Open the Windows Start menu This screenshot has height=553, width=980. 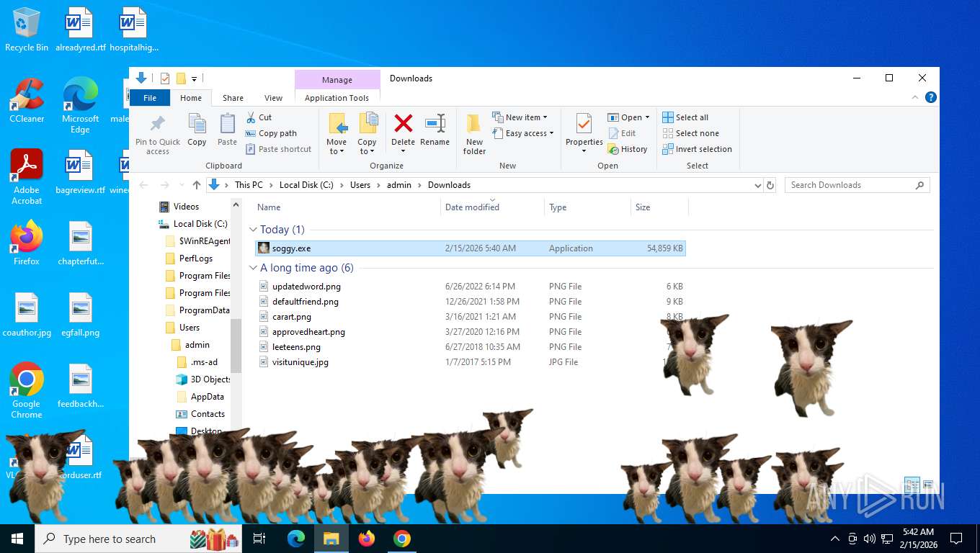[x=17, y=539]
